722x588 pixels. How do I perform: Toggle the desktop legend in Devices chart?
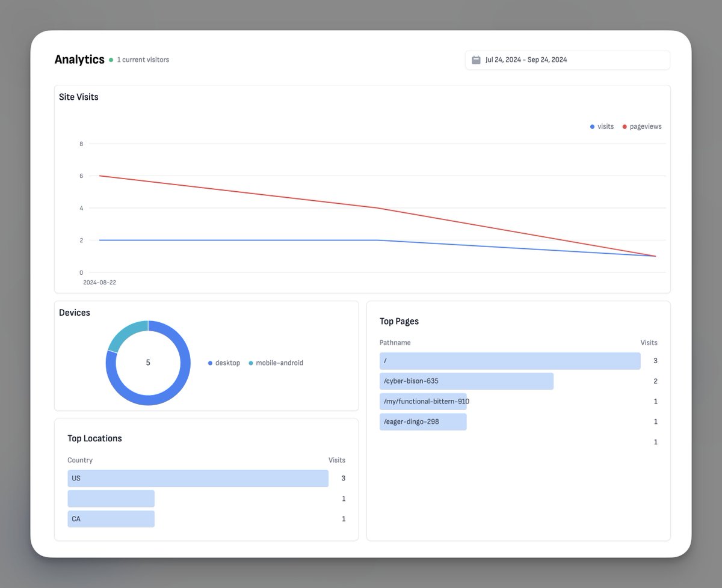click(x=224, y=363)
